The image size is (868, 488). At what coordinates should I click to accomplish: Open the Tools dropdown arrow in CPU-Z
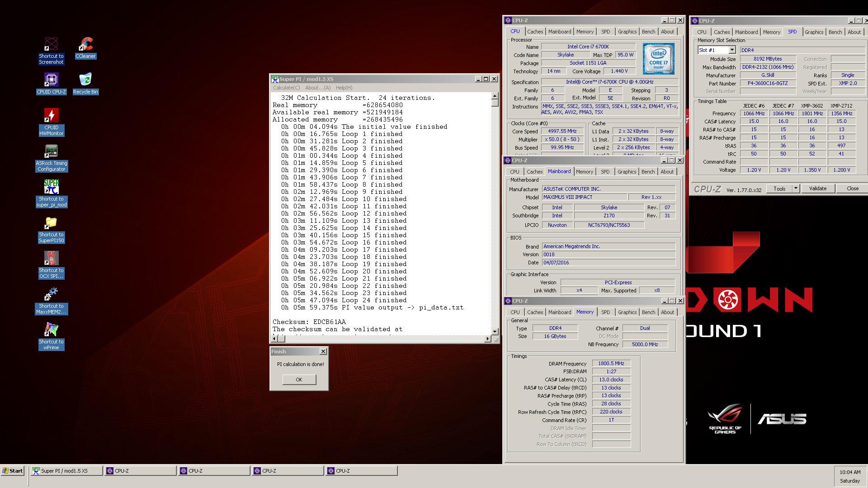tap(796, 188)
